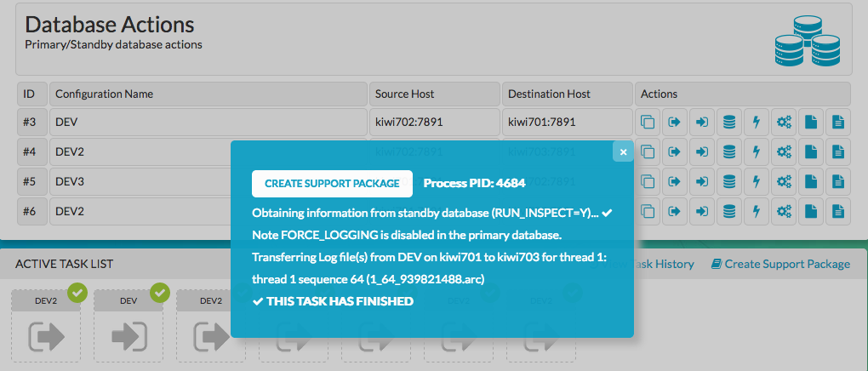
Task: Click the lightning bolt icon in row #6
Action: click(757, 212)
